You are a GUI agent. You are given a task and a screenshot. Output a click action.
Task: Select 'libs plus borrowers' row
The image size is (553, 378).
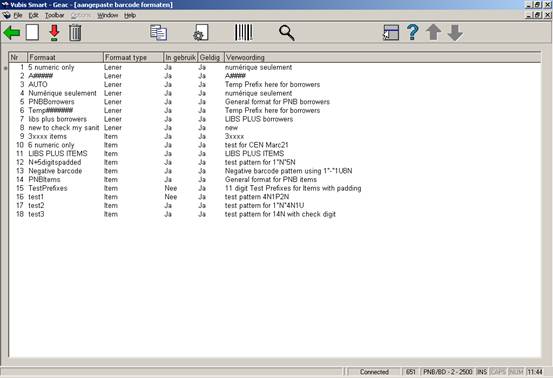tap(275, 119)
